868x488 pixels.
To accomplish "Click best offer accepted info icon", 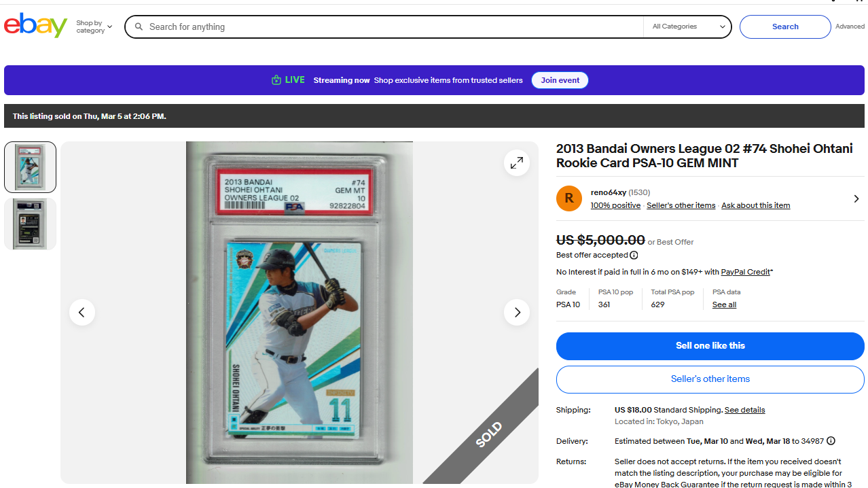I will (x=634, y=256).
